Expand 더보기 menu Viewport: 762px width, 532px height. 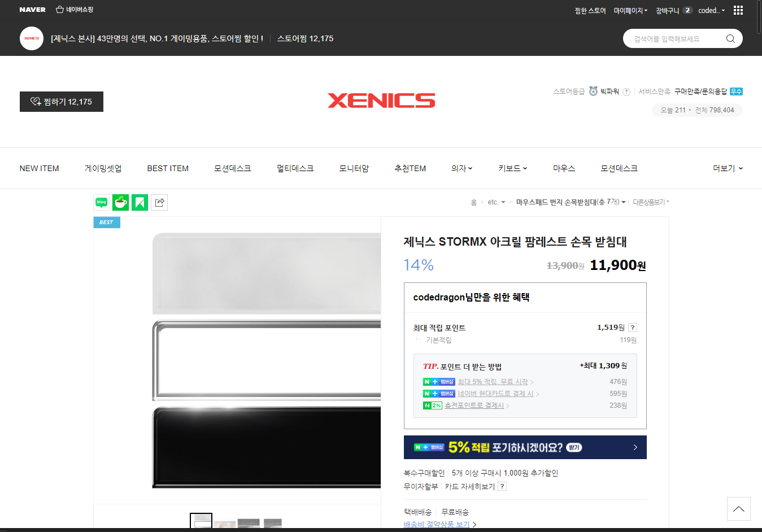click(728, 168)
